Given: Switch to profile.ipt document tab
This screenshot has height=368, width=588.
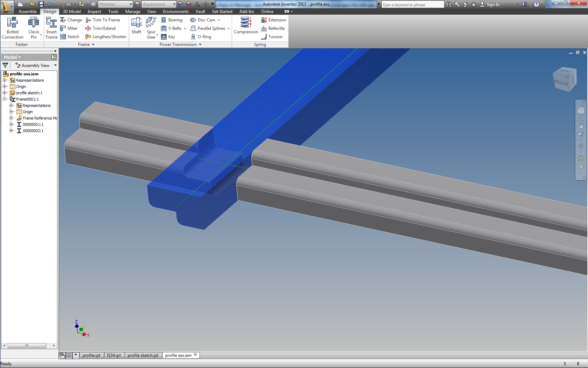Looking at the screenshot, I should pos(91,355).
